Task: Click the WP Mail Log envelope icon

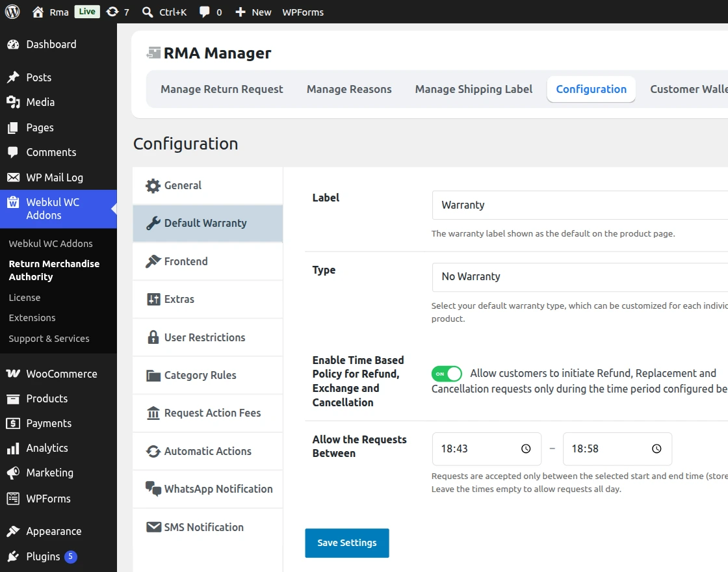Action: point(13,177)
